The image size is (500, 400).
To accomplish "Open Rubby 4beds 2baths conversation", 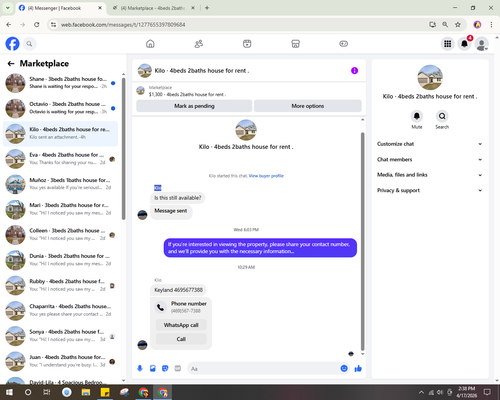I will pyautogui.click(x=61, y=285).
